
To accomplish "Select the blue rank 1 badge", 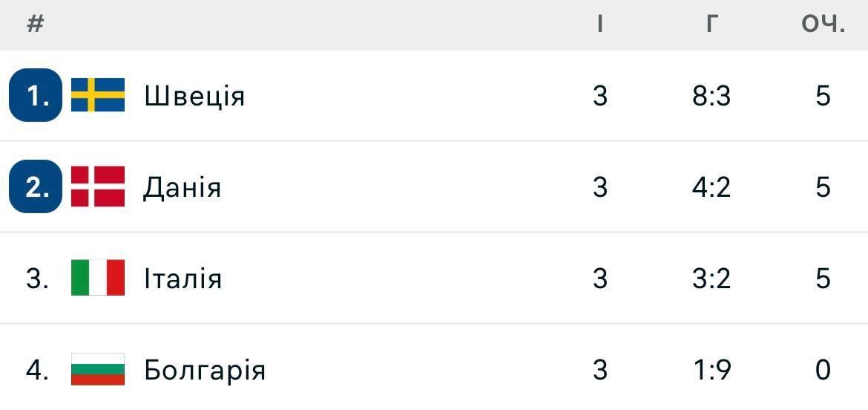I will coord(36,95).
